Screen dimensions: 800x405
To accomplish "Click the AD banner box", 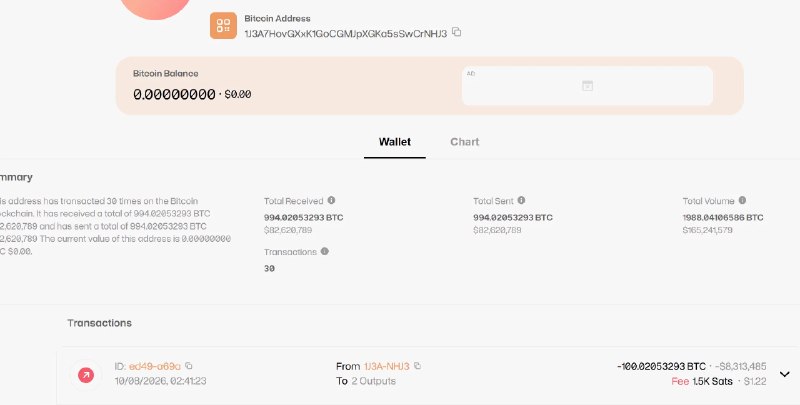I will tap(587, 86).
